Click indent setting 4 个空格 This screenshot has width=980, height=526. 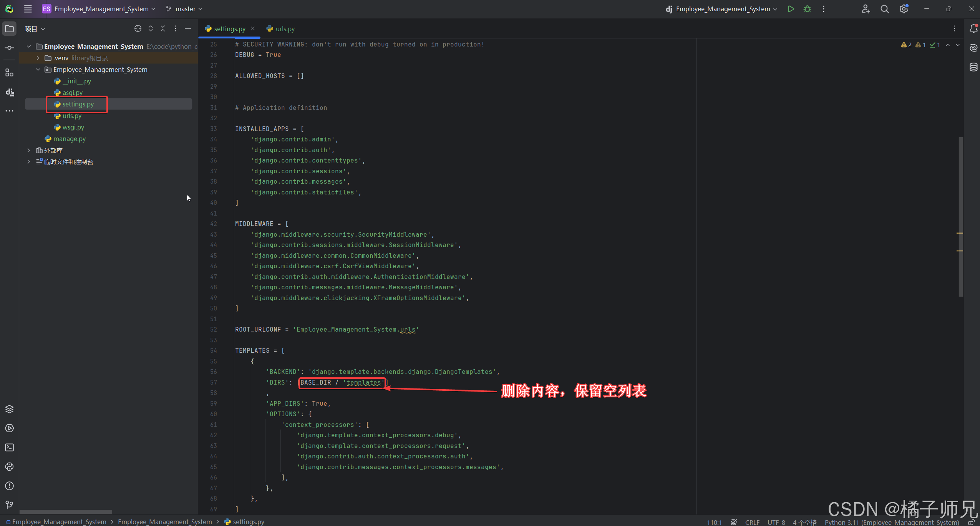point(804,522)
